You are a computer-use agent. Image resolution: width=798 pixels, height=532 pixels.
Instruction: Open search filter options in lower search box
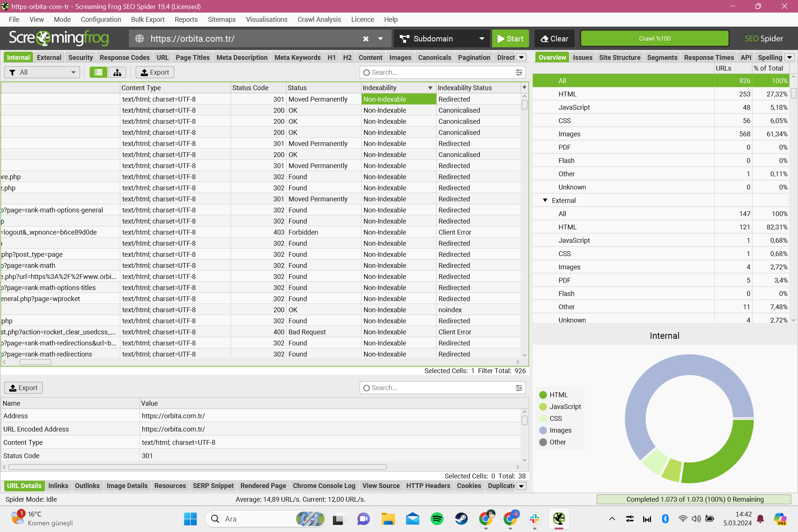coord(519,388)
